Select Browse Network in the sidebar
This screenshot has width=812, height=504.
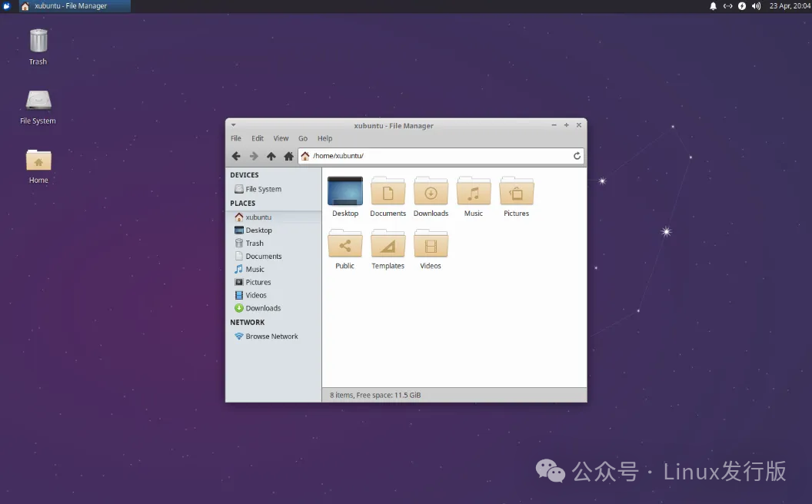pyautogui.click(x=271, y=337)
